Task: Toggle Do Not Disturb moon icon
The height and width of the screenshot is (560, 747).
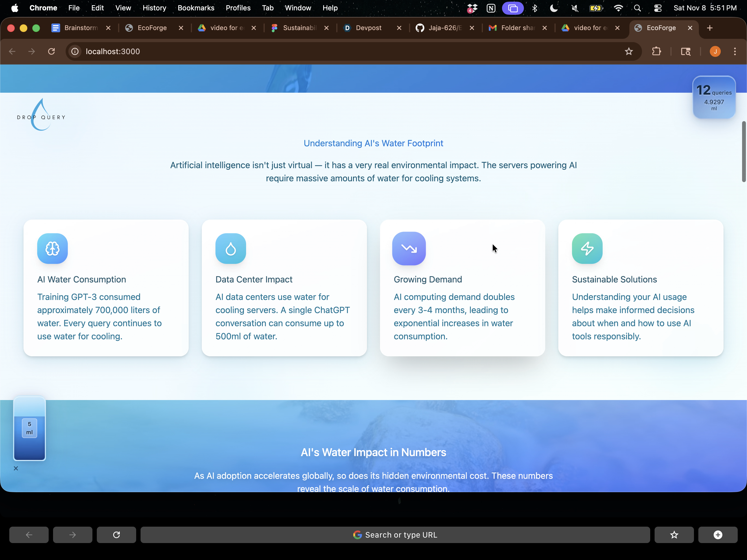Action: (x=554, y=8)
